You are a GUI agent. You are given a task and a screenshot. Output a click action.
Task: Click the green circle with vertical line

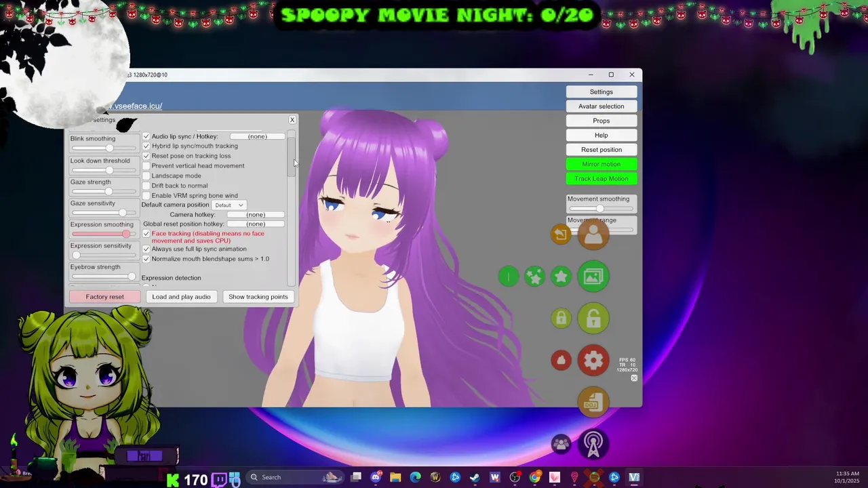(x=509, y=277)
